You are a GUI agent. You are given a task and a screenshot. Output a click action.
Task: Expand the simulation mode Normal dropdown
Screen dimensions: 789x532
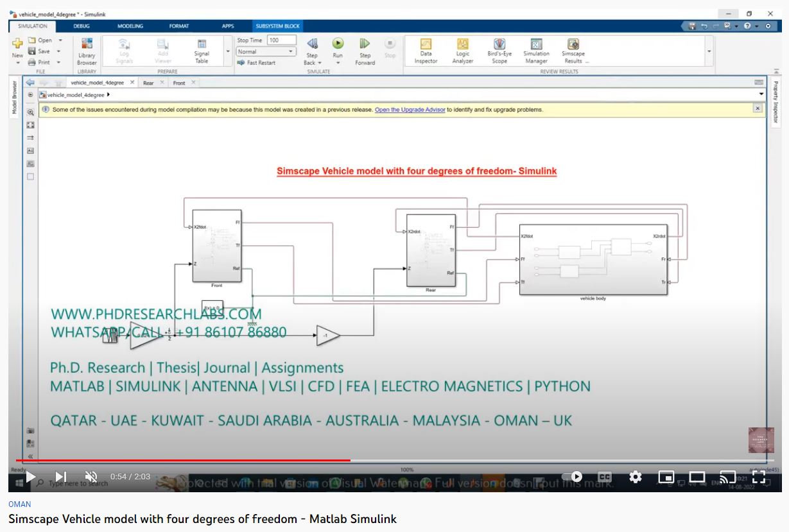point(266,52)
